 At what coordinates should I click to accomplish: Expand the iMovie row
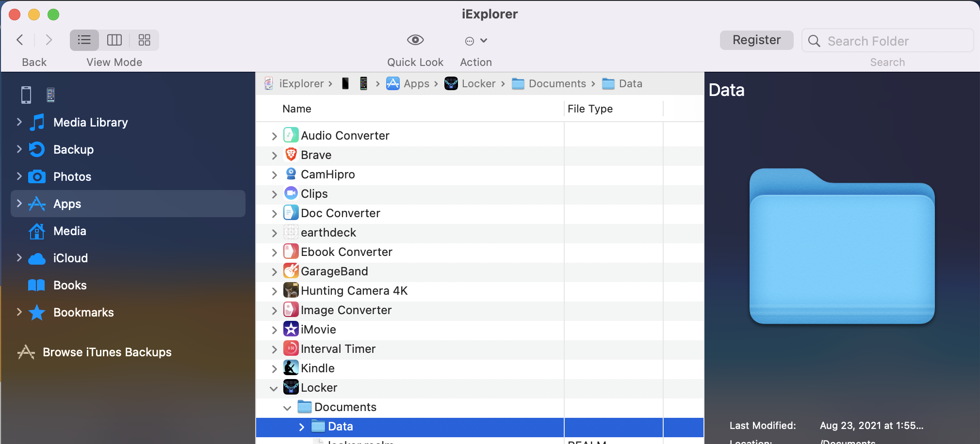point(274,330)
